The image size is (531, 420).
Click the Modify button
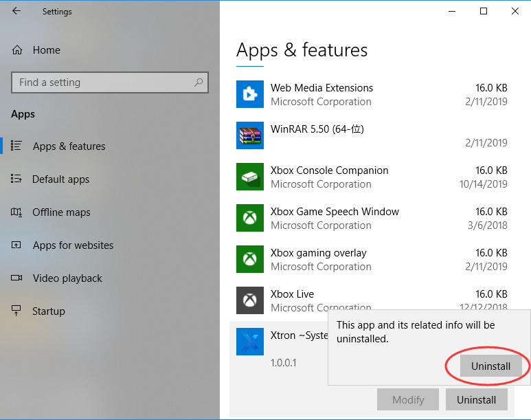(408, 399)
